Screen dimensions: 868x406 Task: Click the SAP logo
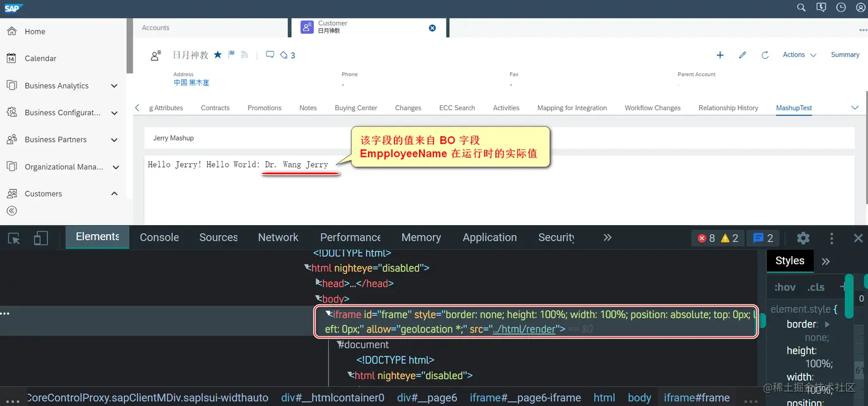click(12, 7)
